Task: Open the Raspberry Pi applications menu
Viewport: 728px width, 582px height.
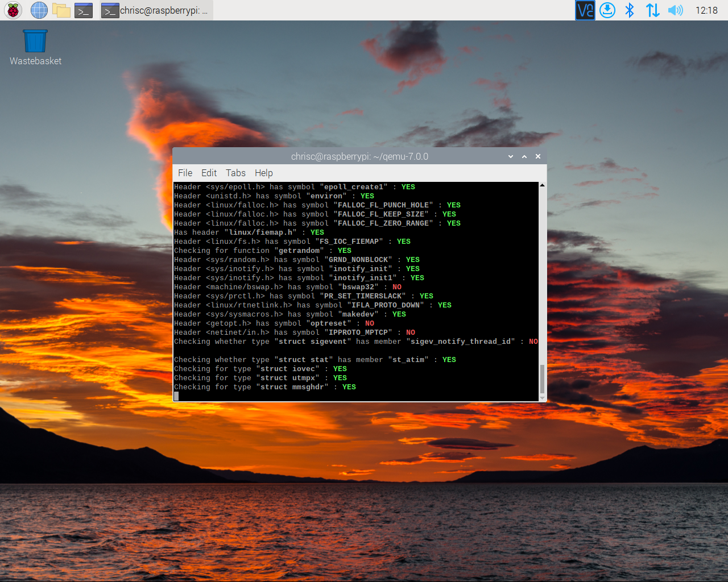Action: [13, 10]
